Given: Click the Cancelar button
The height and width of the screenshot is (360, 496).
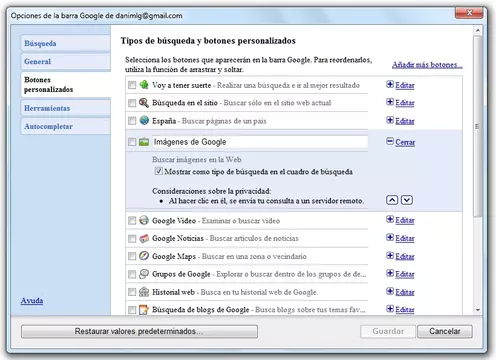Looking at the screenshot, I should 445,331.
